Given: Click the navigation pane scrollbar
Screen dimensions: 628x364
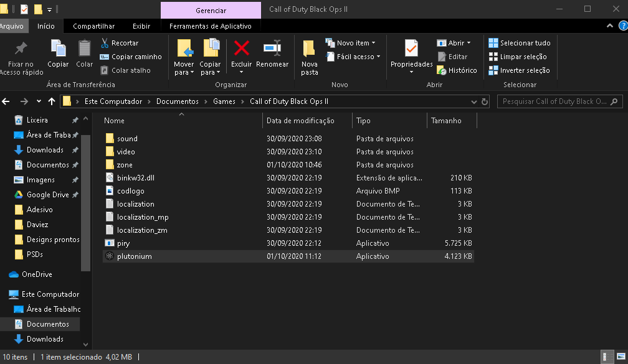Looking at the screenshot, I should click(x=85, y=202).
